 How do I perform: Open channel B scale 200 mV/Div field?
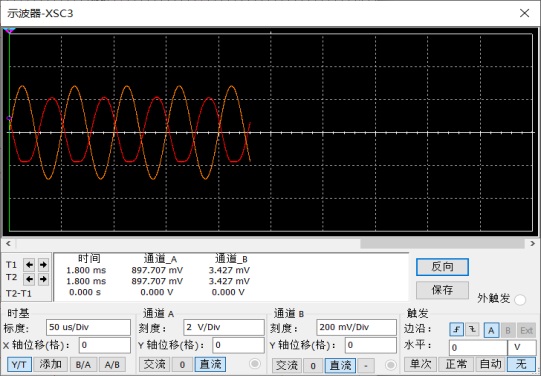(x=356, y=327)
